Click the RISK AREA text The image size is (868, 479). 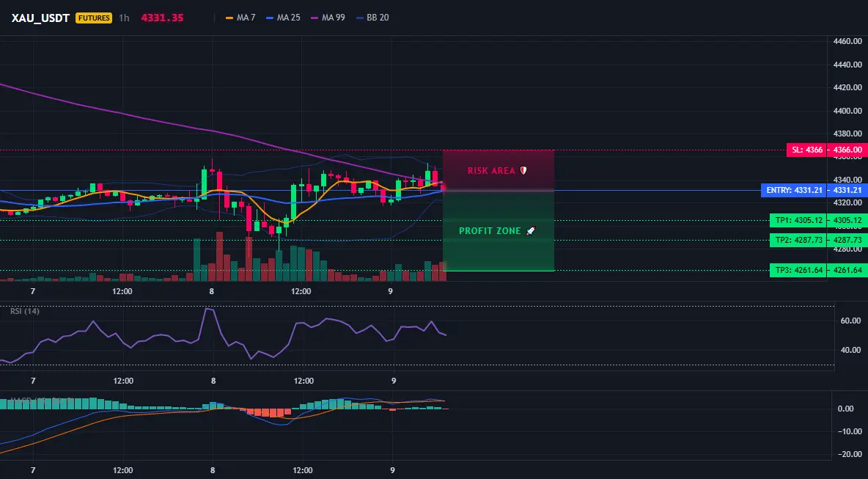(492, 171)
